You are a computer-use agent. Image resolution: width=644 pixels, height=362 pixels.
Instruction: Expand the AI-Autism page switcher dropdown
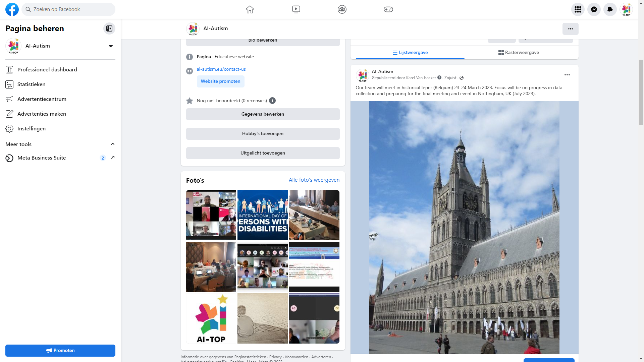click(x=110, y=46)
